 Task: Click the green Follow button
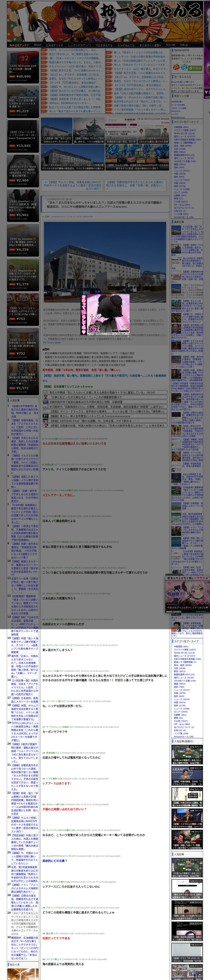(195, 68)
